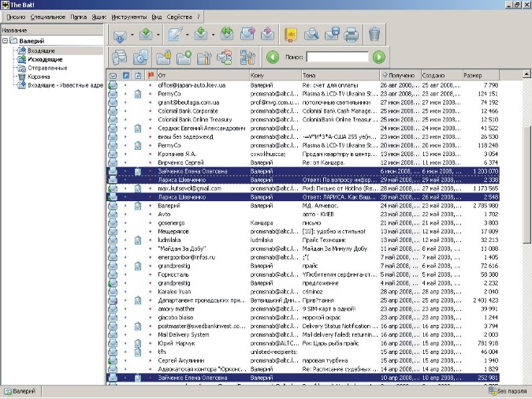Image resolution: width=532 pixels, height=399 pixels.
Task: Click the folder properties tools icon
Action: coord(204,57)
